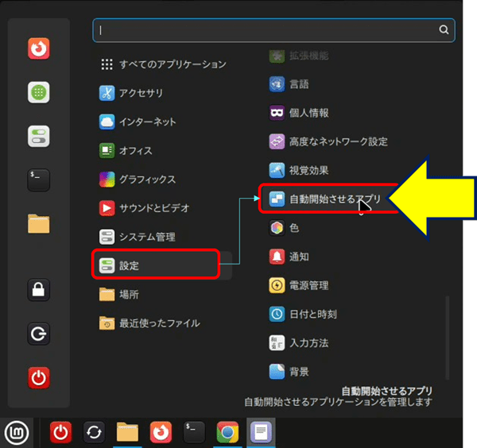Open System Settings toggle icon in favorites sidebar
Viewport: 477px width, 448px height.
click(x=39, y=136)
